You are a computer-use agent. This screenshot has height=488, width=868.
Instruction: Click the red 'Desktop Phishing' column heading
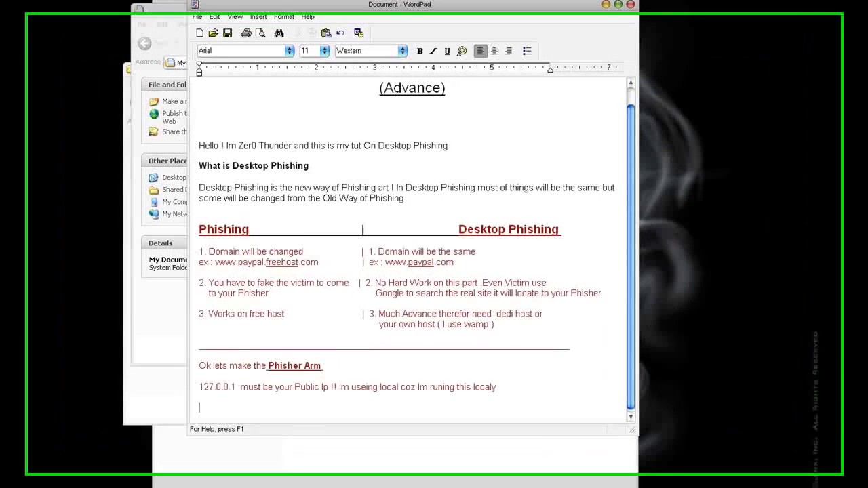coord(509,229)
